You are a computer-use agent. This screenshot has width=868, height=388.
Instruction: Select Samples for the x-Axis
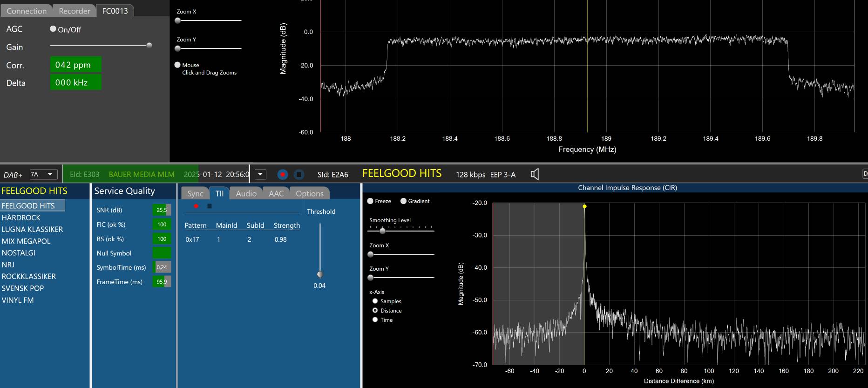click(375, 301)
